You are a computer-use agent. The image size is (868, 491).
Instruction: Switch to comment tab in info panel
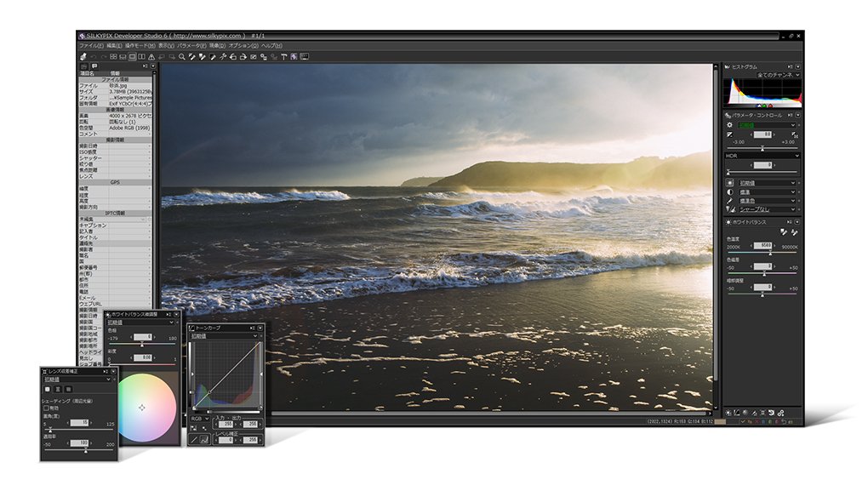click(94, 66)
